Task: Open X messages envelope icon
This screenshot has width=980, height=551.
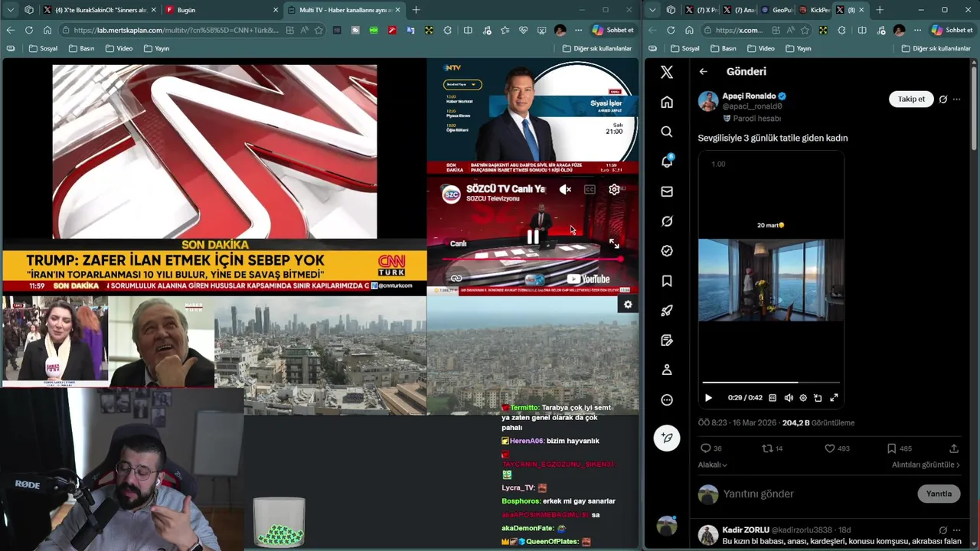Action: pyautogui.click(x=667, y=191)
